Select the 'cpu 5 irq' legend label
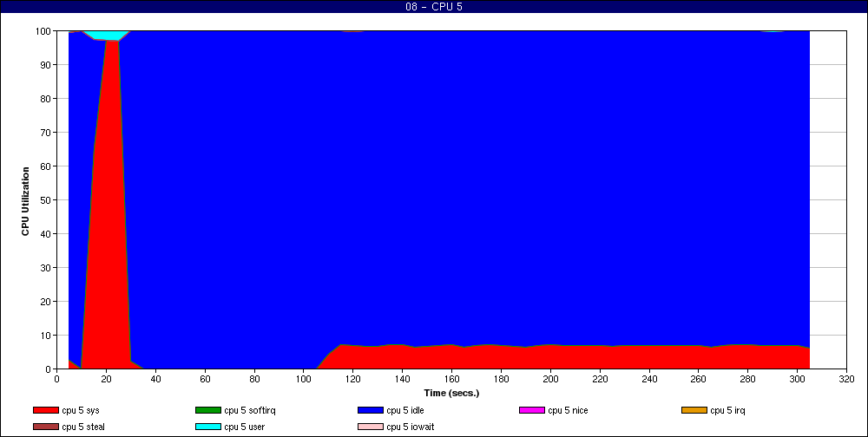Viewport: 868px width, 437px height. 728,410
